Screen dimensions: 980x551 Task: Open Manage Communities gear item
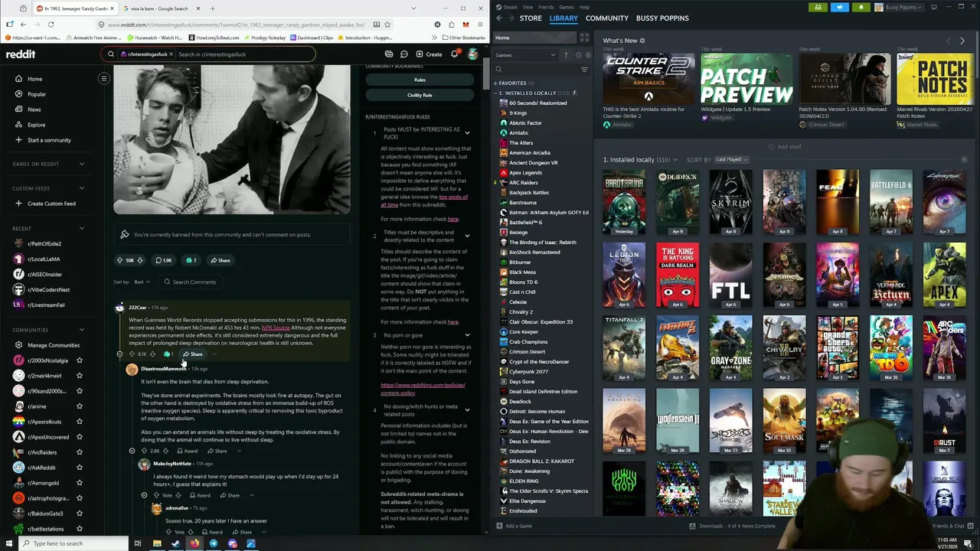click(x=54, y=345)
